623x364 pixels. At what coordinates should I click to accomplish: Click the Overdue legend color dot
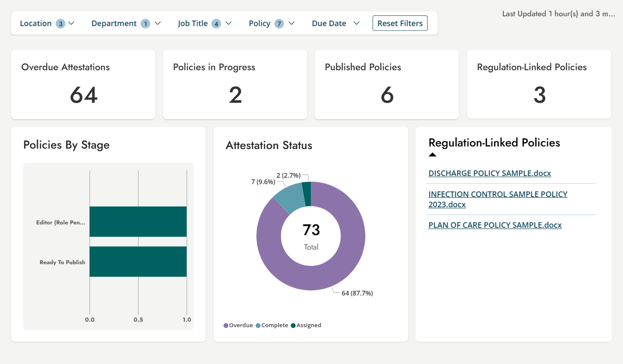(226, 325)
